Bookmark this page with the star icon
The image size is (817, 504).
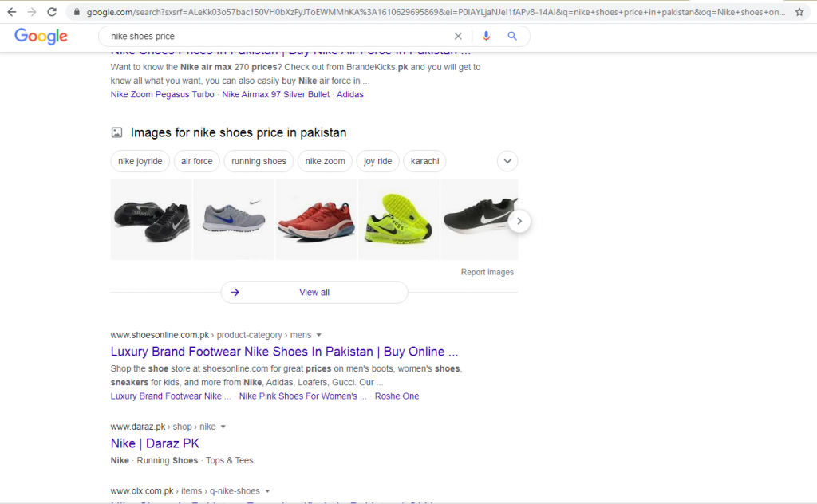pyautogui.click(x=799, y=12)
